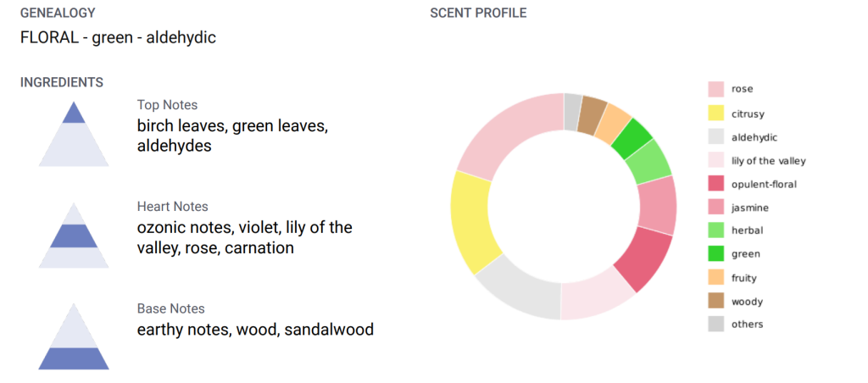Click the bright green legend swatch
Image resolution: width=868 pixels, height=383 pixels.
715,253
